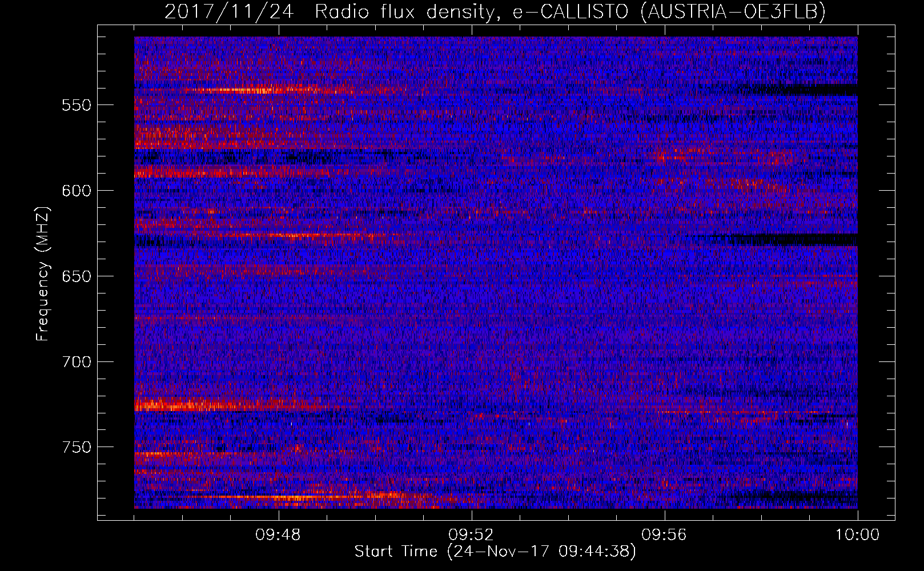Click the 09:56 time tick label
This screenshot has height=571, width=924.
(x=664, y=535)
